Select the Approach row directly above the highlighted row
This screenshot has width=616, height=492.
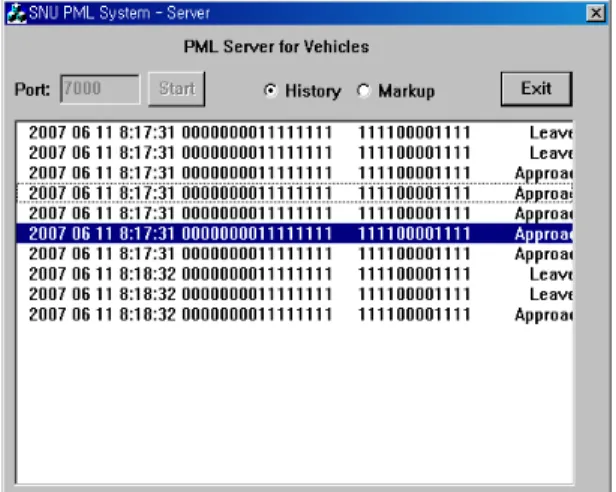[295, 213]
